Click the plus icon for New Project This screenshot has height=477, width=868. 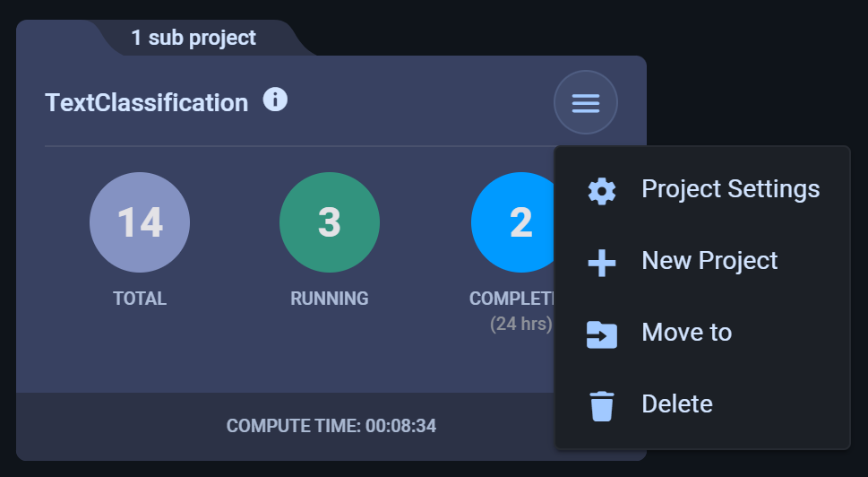601,263
